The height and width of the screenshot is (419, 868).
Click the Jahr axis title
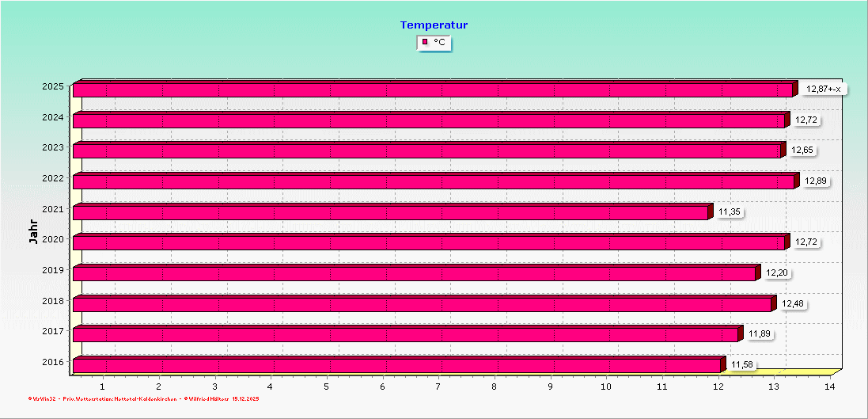pos(33,230)
